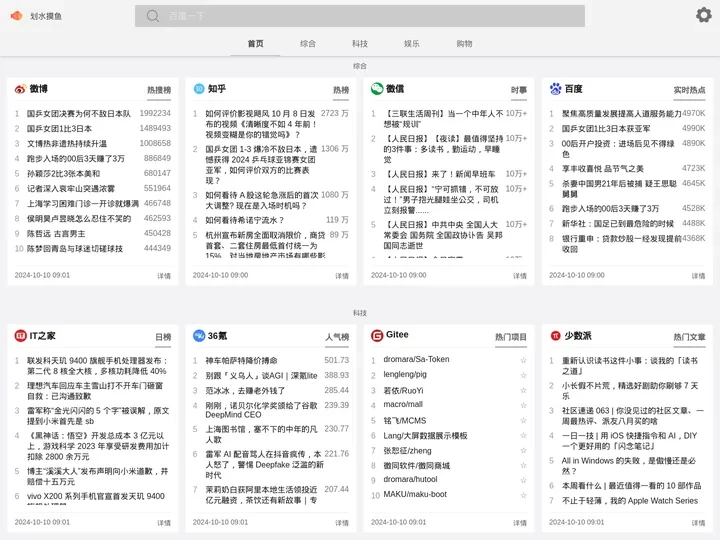
Task: Select the IT之家 日榜 tab
Action: point(163,337)
